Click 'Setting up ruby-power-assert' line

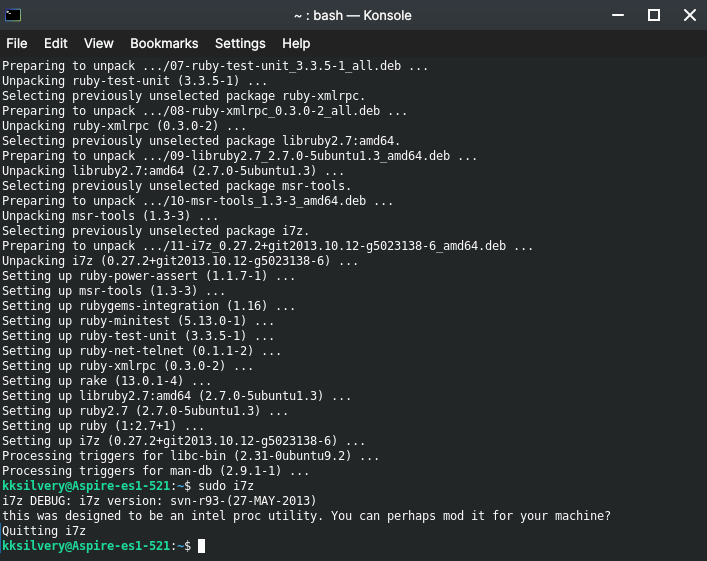point(148,276)
